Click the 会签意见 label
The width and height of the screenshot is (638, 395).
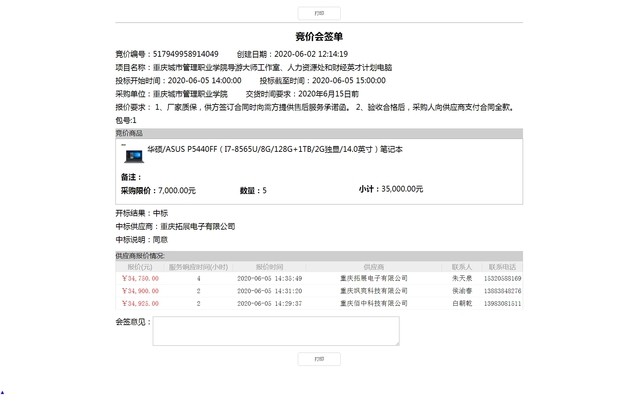[133, 322]
